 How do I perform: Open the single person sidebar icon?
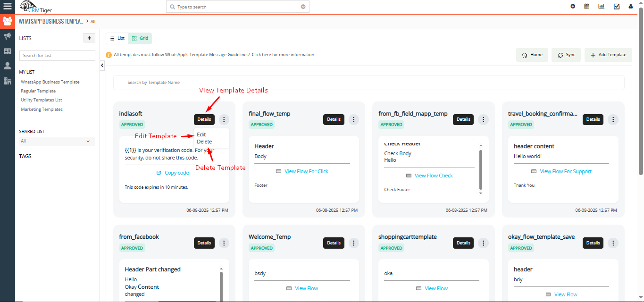point(8,66)
